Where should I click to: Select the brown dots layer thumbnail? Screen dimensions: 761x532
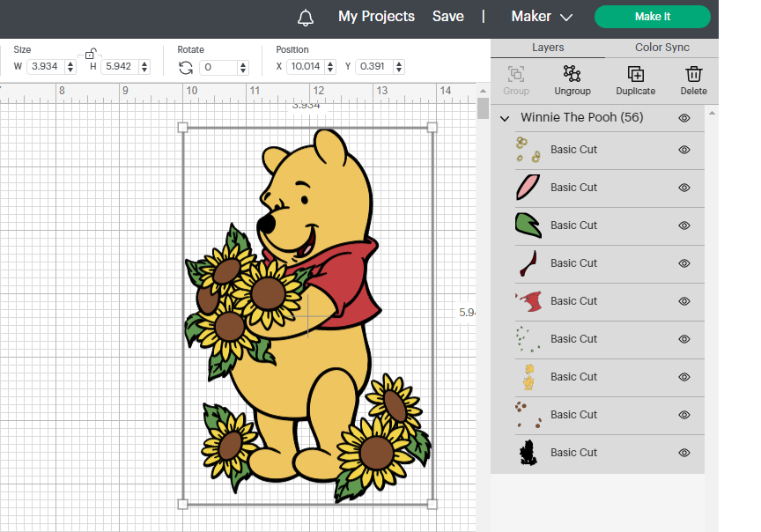coord(528,415)
